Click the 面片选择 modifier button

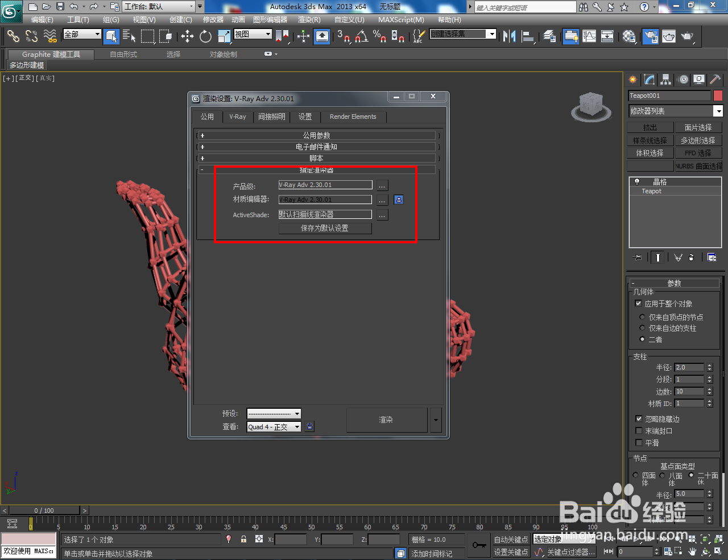point(698,127)
